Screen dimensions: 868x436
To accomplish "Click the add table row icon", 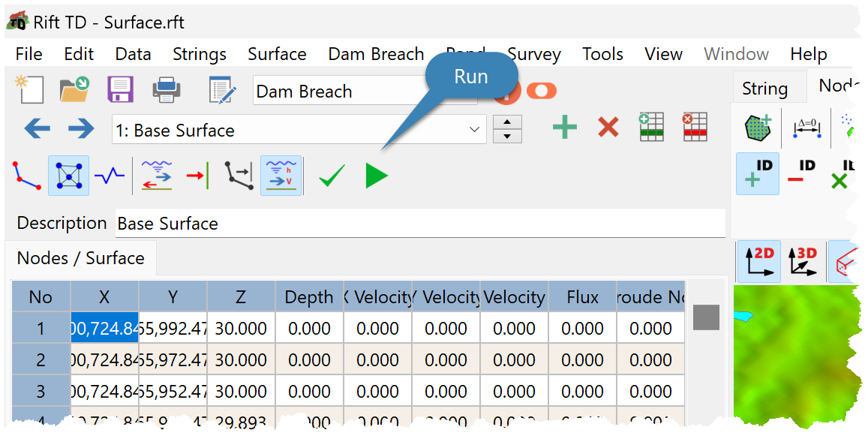I will point(651,127).
